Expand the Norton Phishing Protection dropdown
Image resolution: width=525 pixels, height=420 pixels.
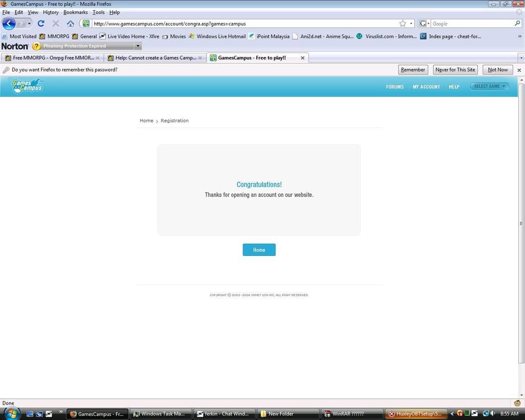point(137,46)
